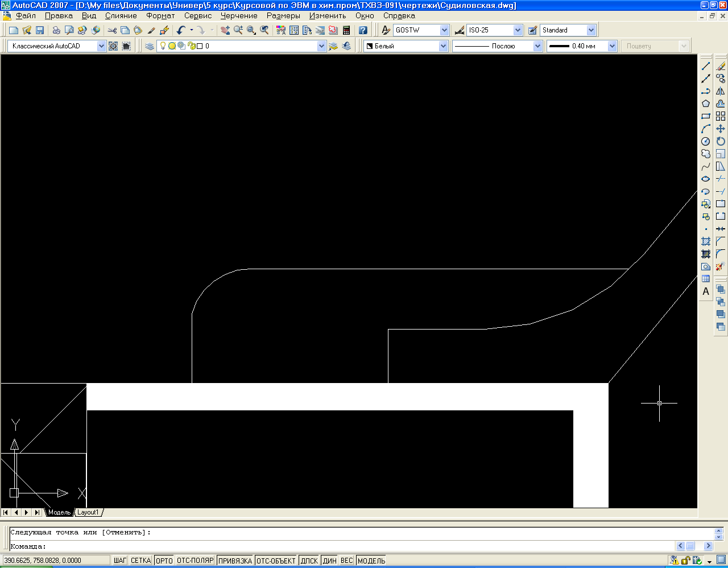Select the Polygon drawing tool
Viewport: 728px width, 568px height.
[x=706, y=104]
